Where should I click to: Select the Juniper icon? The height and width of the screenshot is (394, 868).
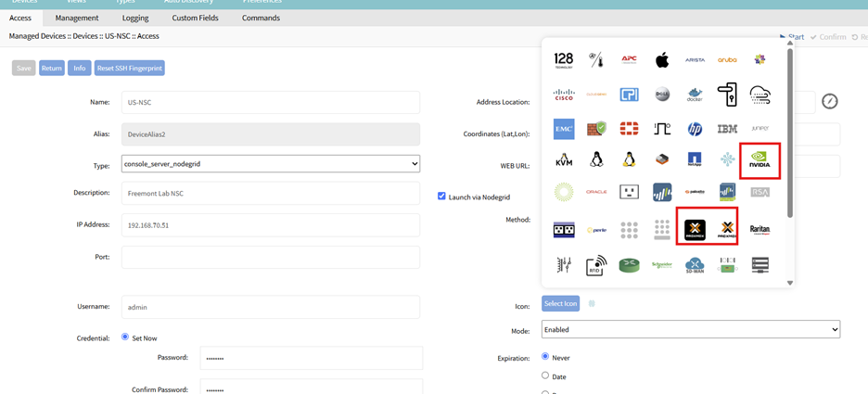(x=760, y=128)
